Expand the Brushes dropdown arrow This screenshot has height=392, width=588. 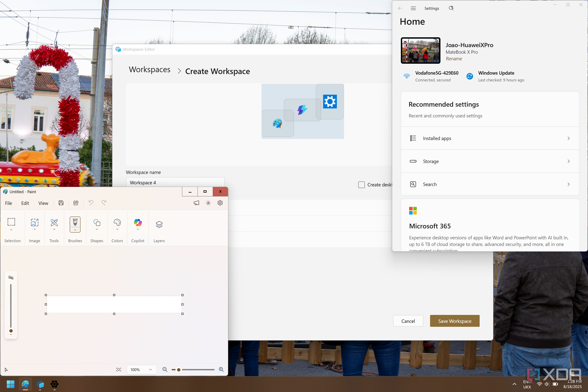point(75,230)
